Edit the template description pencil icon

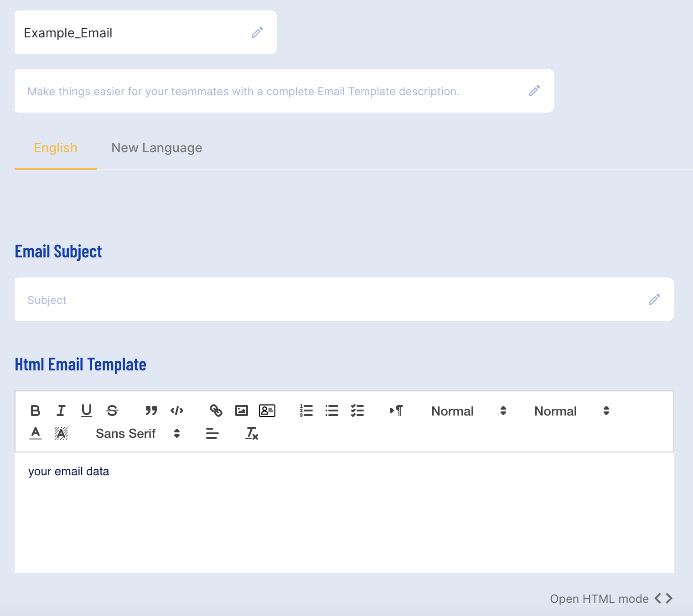tap(534, 91)
